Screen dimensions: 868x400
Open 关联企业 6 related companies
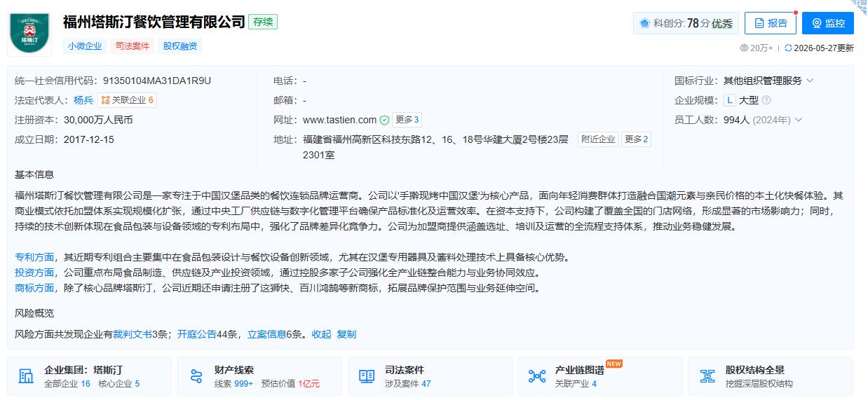128,100
